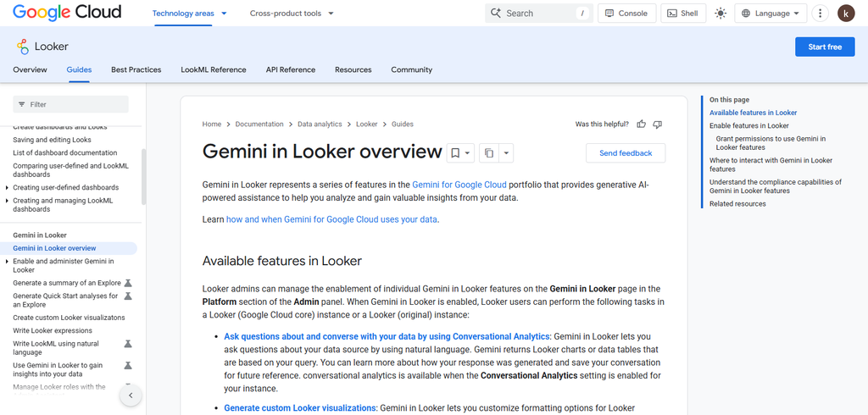Switch to the API Reference tab
This screenshot has width=868, height=415.
tap(291, 69)
